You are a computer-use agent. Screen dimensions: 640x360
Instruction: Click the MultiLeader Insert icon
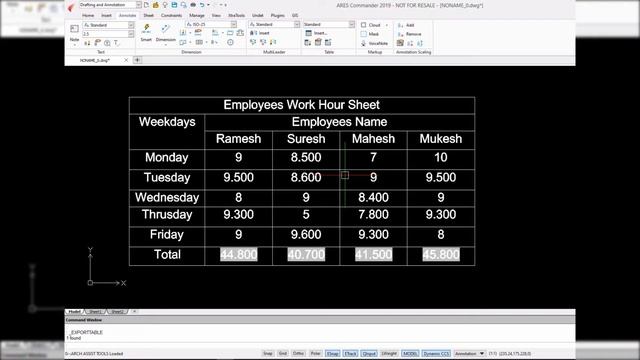pyautogui.click(x=253, y=33)
